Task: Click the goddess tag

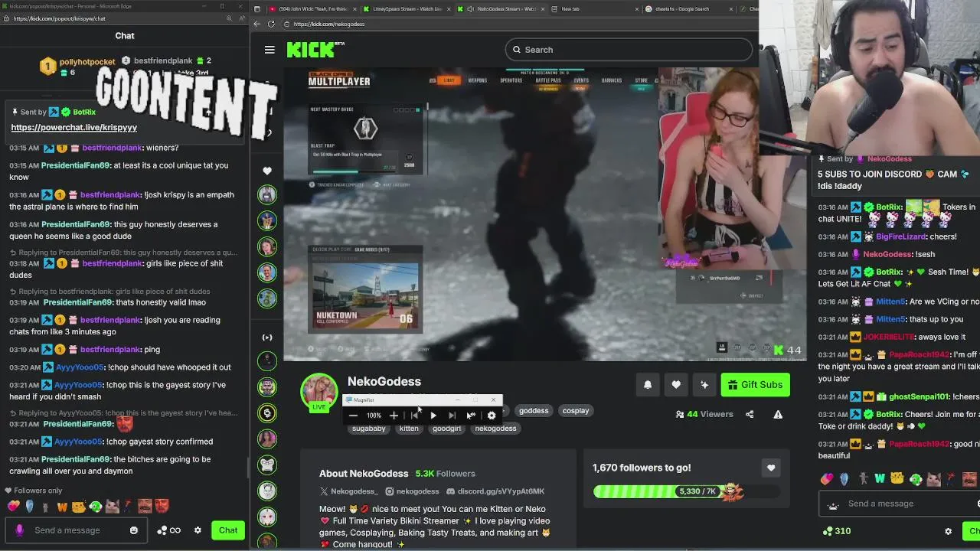Action: pos(534,411)
